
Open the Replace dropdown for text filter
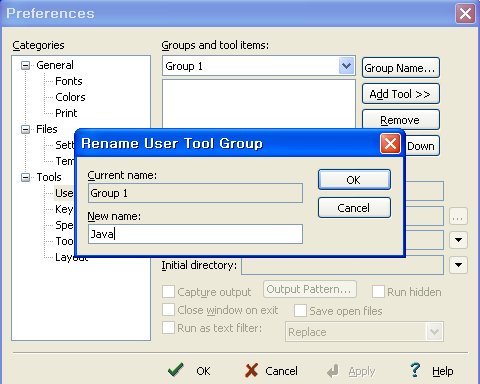pos(435,332)
